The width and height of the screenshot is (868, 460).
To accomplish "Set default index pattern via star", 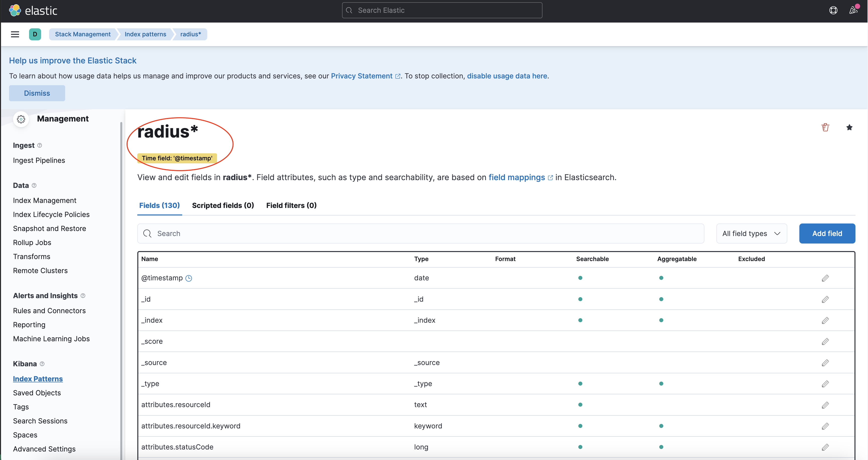I will (849, 127).
